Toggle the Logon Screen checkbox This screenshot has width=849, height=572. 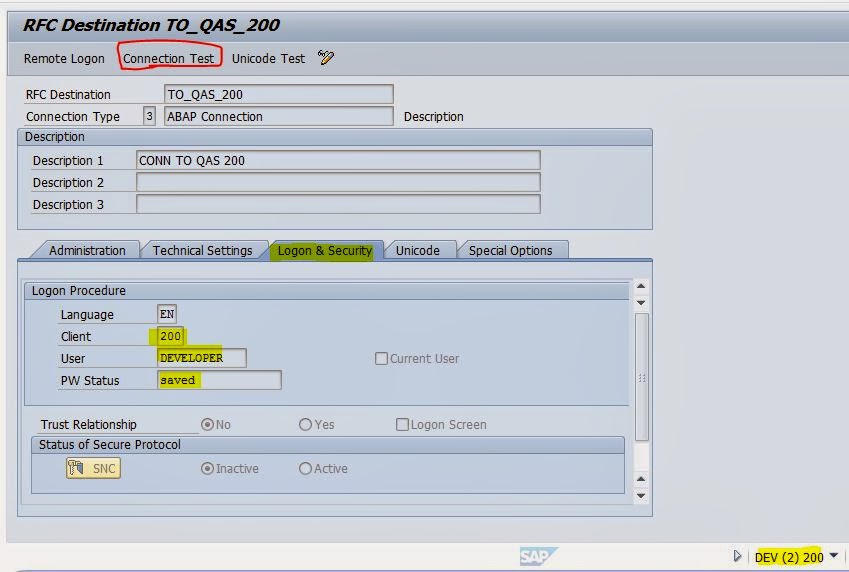402,424
